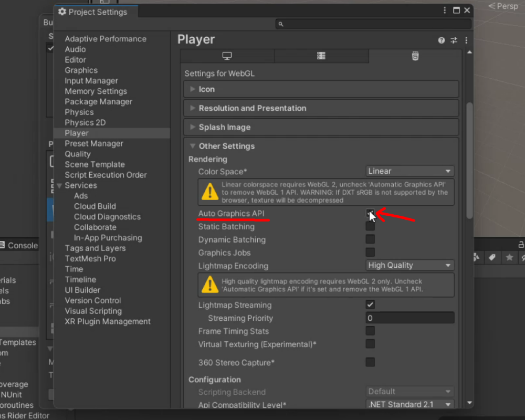Viewport: 525px width, 420px height.
Task: Set the Streaming Priority value field
Action: pos(409,317)
